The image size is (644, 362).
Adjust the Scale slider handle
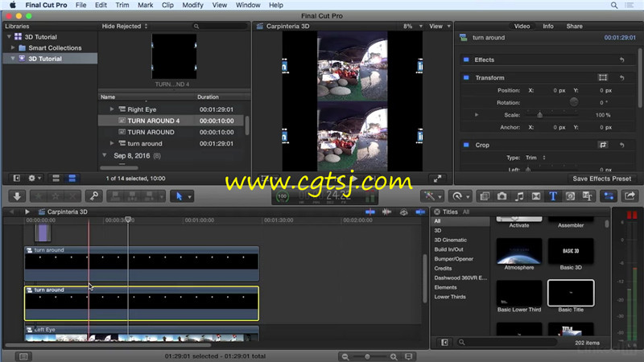click(539, 115)
